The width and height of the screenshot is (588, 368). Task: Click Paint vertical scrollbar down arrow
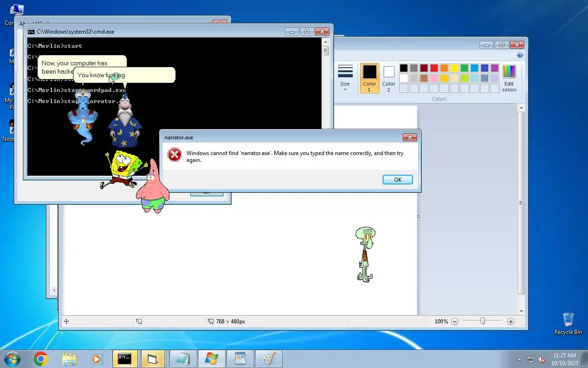point(521,311)
